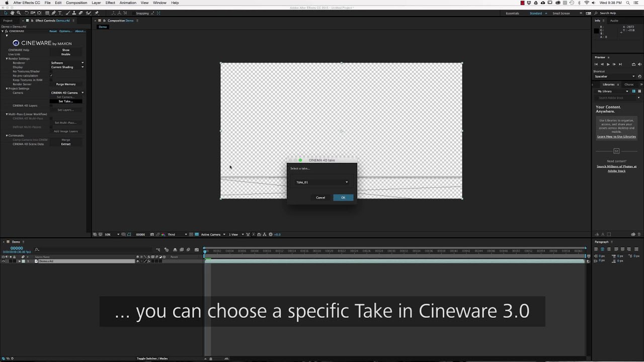Open the CINEMA 4D Camera dropdown
The width and height of the screenshot is (644, 362).
coord(67,93)
